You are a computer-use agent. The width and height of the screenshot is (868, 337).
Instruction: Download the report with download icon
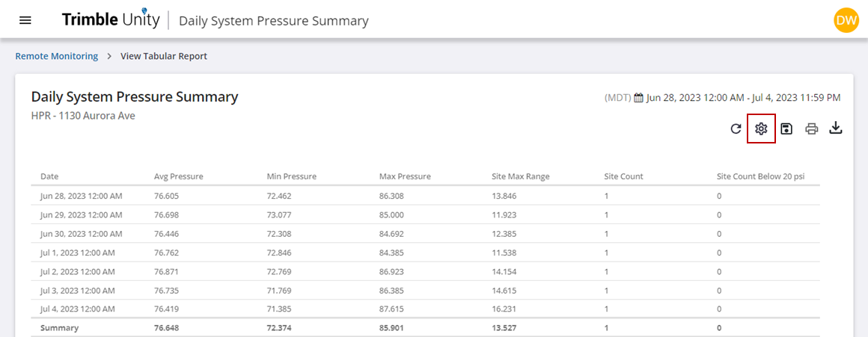click(x=836, y=129)
